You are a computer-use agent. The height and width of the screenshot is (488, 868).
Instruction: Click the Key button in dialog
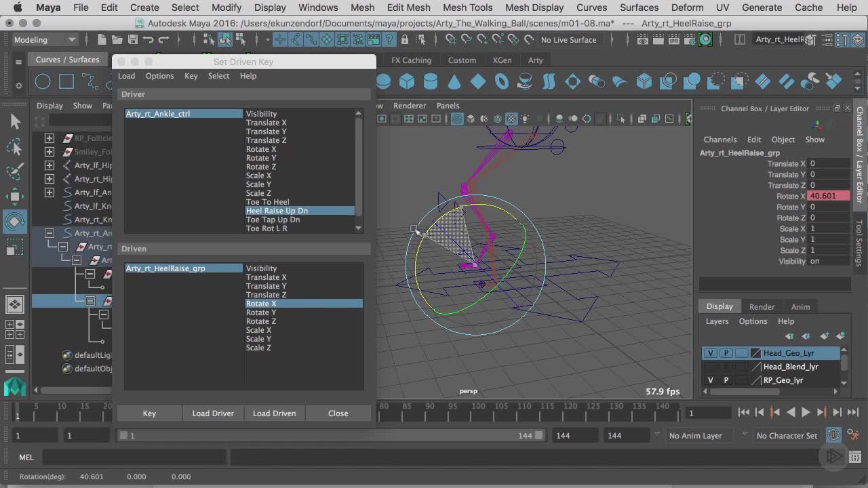pyautogui.click(x=149, y=413)
